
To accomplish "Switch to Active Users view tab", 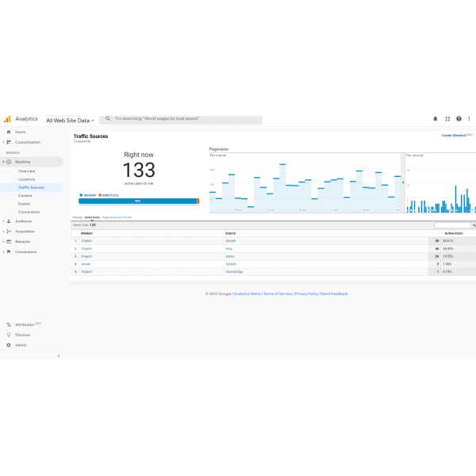I will click(x=92, y=217).
